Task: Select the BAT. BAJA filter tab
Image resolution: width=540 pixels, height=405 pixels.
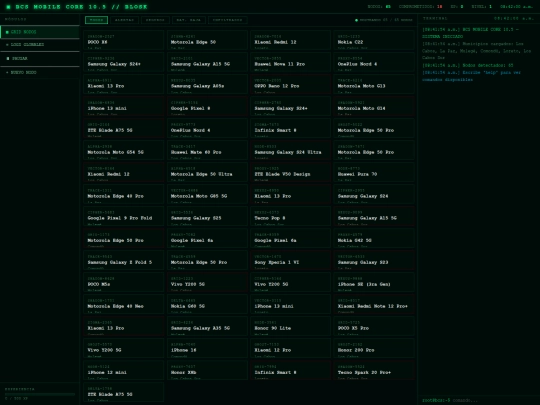Action: coord(188,20)
